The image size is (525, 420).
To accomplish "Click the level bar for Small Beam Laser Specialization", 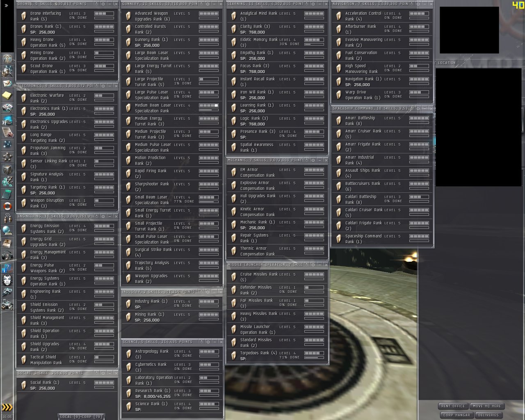I will (209, 197).
